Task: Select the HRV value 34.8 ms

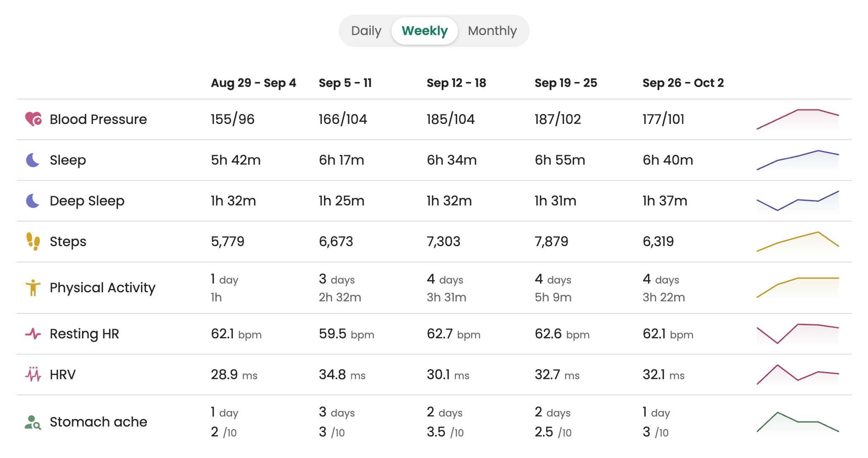Action: 340,374
